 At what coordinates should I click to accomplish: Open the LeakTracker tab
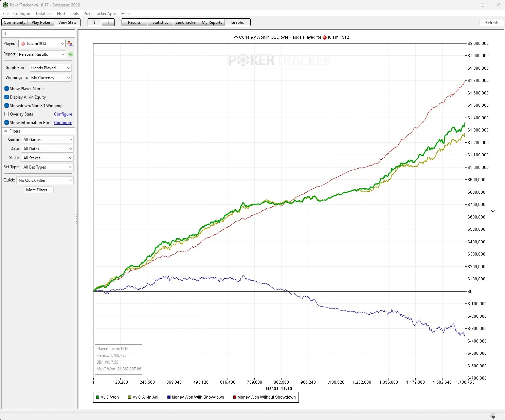tap(186, 22)
